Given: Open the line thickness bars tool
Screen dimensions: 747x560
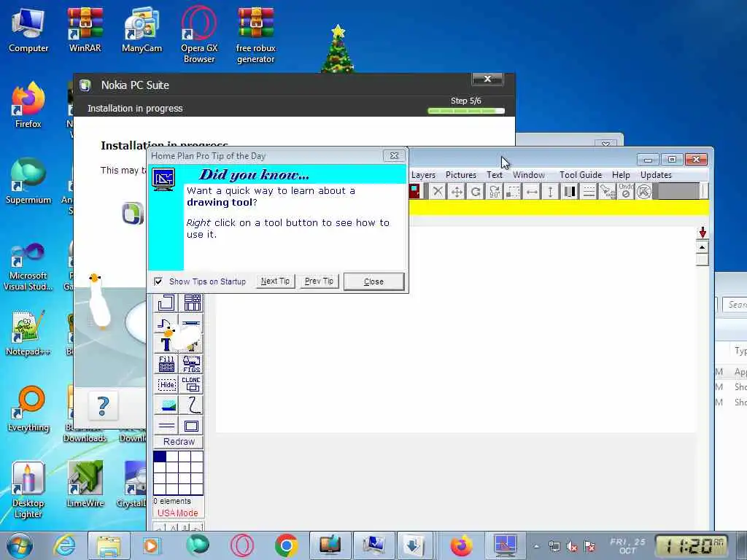Looking at the screenshot, I should (569, 192).
